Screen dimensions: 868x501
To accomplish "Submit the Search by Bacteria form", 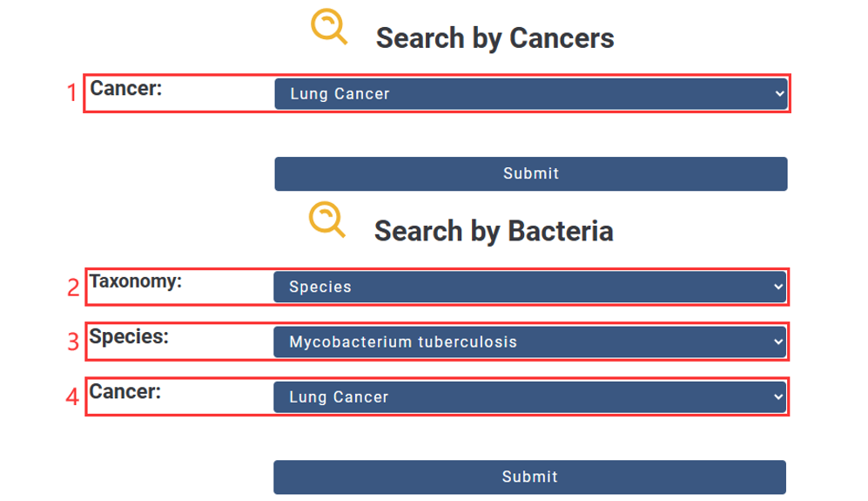I will (x=529, y=477).
